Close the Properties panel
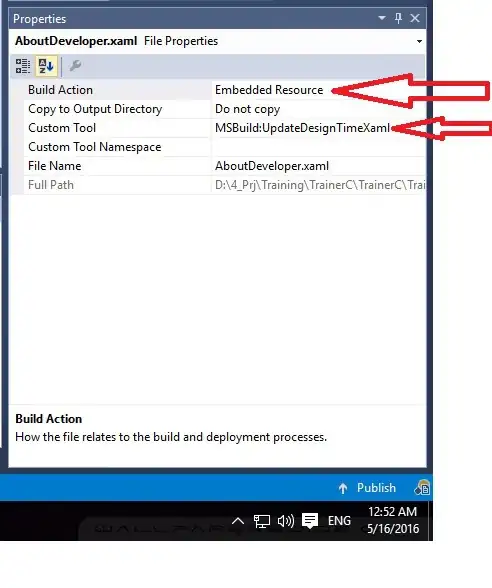Image resolution: width=492 pixels, height=588 pixels. pos(415,18)
